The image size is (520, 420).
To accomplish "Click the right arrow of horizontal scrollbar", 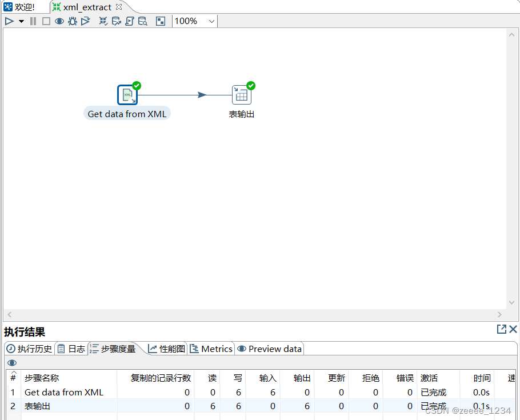I will (x=499, y=314).
